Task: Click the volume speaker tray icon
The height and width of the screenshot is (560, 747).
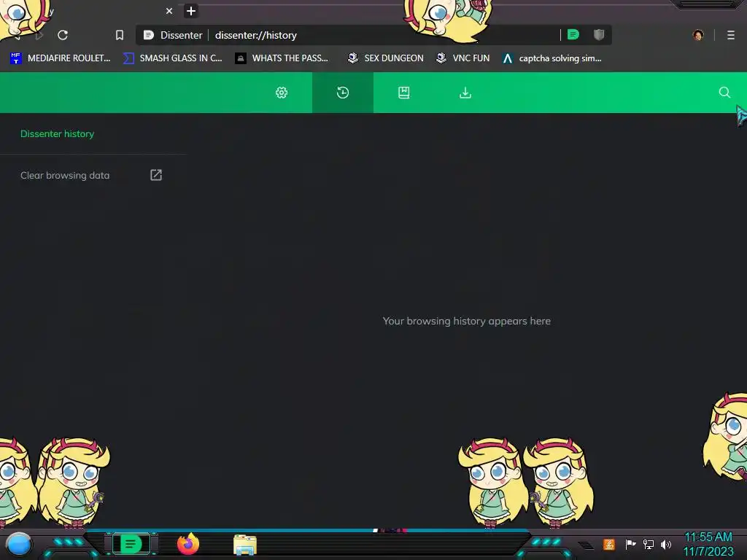Action: (x=666, y=544)
